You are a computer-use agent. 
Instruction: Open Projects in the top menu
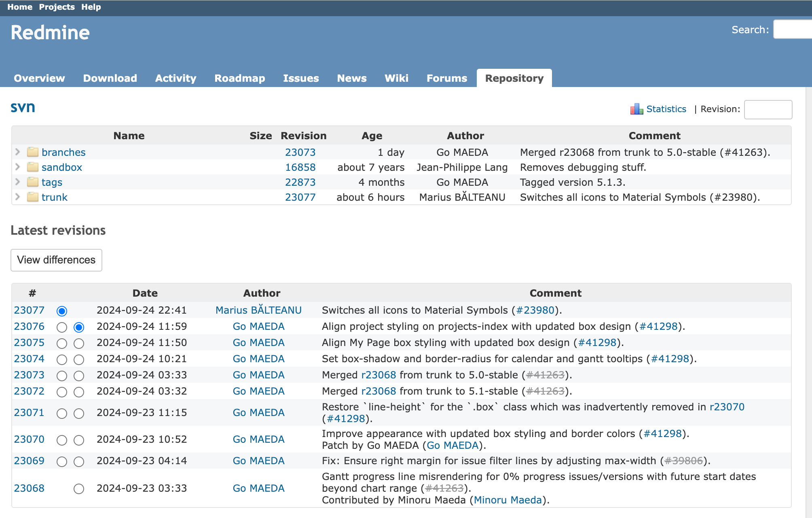56,6
